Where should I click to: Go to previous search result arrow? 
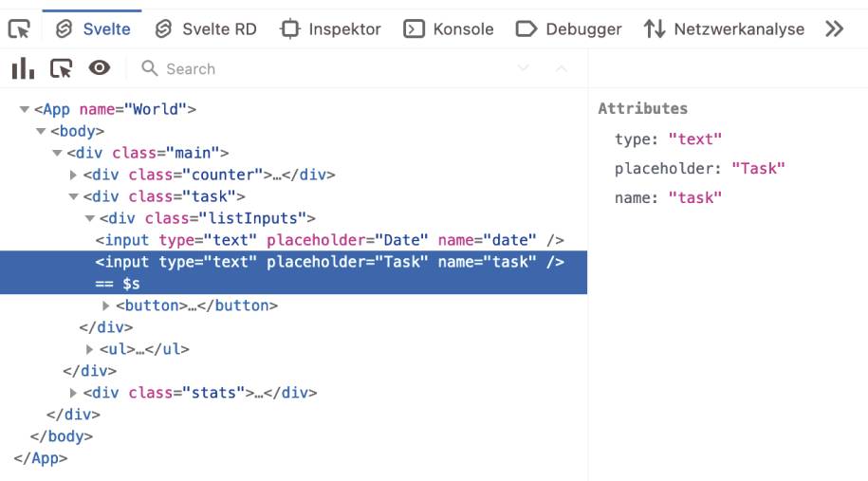(x=561, y=68)
